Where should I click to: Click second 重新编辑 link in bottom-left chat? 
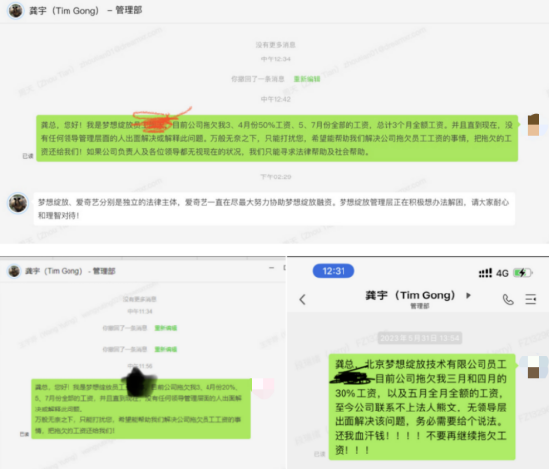166,349
